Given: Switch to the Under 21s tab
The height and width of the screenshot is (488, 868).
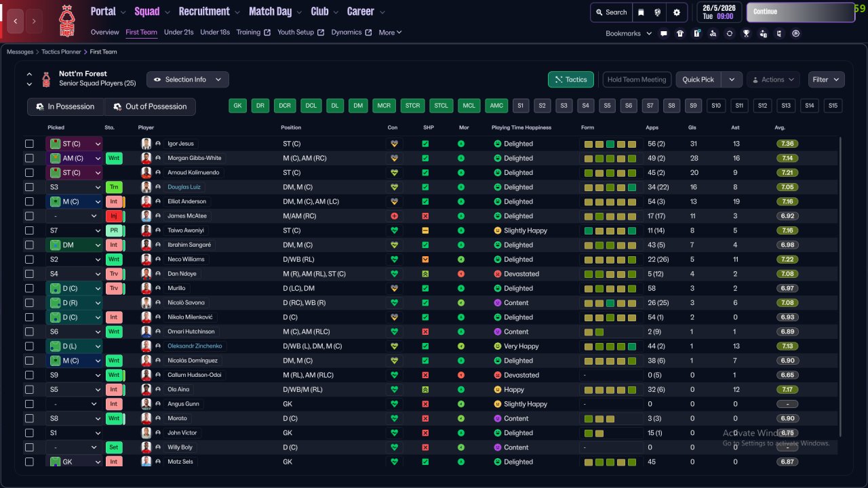Looking at the screenshot, I should pyautogui.click(x=178, y=33).
